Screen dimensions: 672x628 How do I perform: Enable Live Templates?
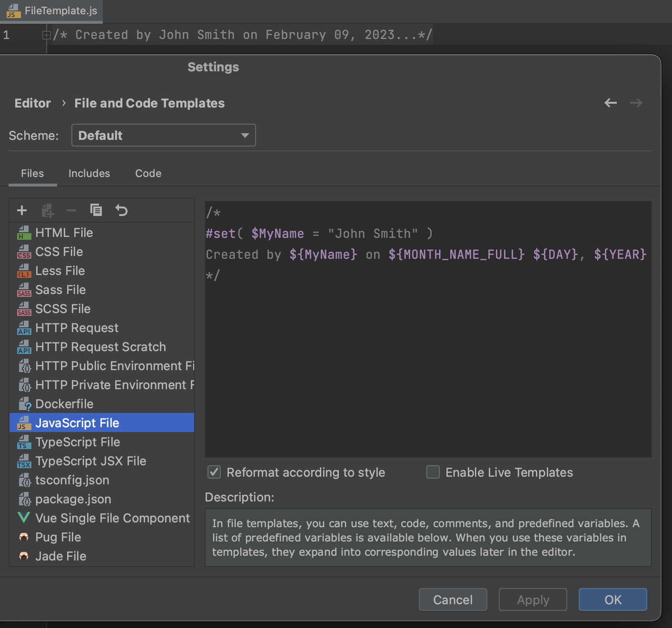pos(433,472)
